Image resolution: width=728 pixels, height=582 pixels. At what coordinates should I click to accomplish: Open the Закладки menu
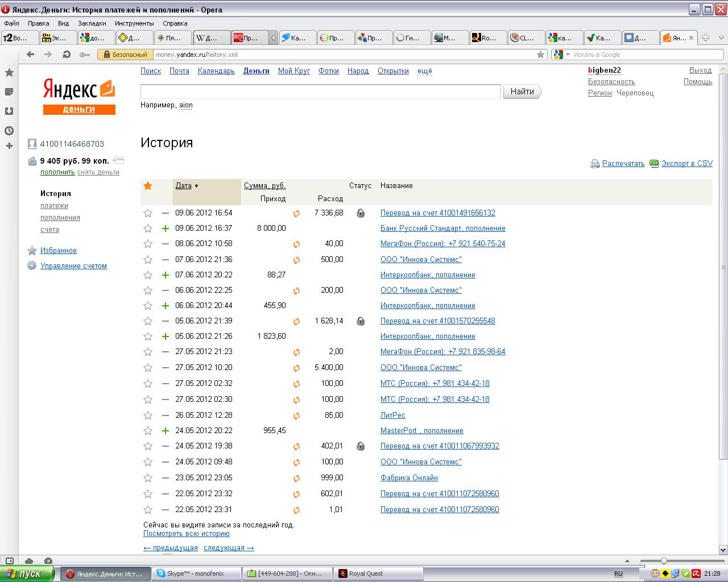[92, 23]
